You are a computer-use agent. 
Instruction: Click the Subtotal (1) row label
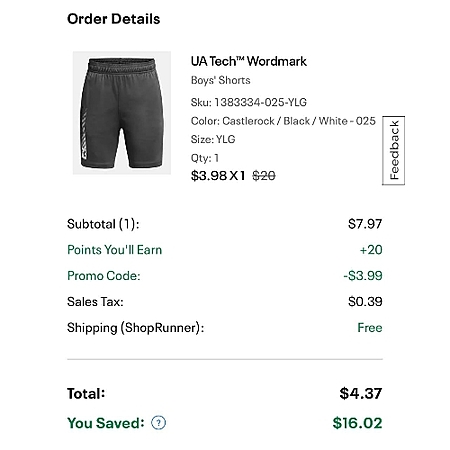pyautogui.click(x=103, y=224)
